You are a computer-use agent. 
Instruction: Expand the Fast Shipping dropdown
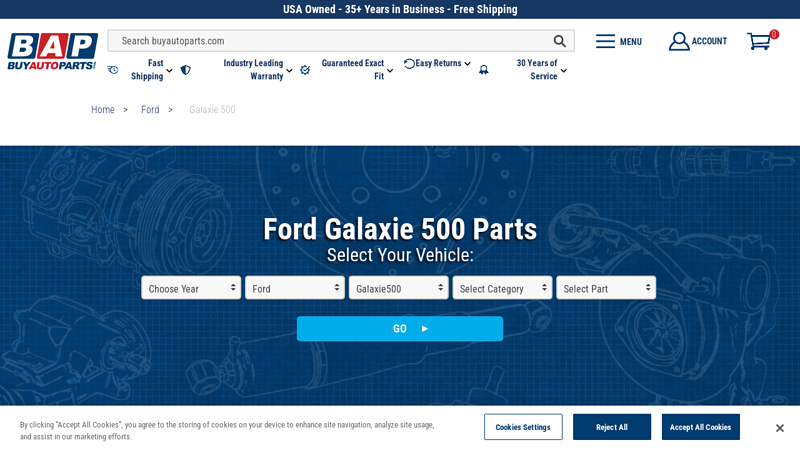pyautogui.click(x=169, y=70)
